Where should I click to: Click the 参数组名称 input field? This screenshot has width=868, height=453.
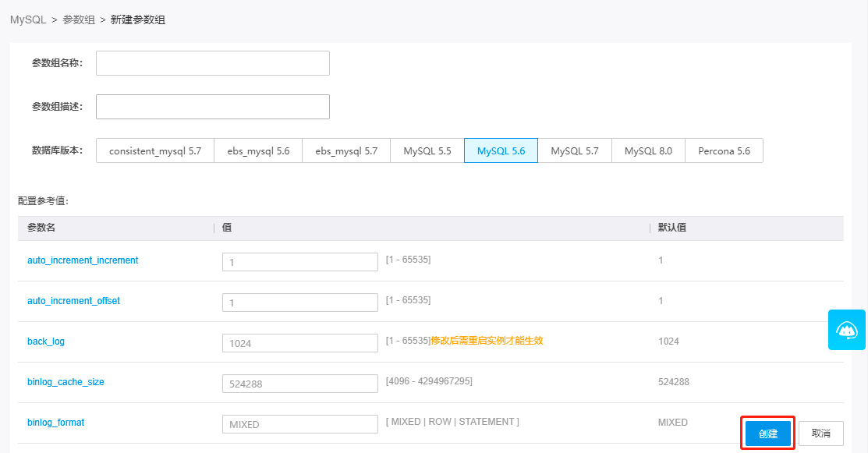click(212, 63)
